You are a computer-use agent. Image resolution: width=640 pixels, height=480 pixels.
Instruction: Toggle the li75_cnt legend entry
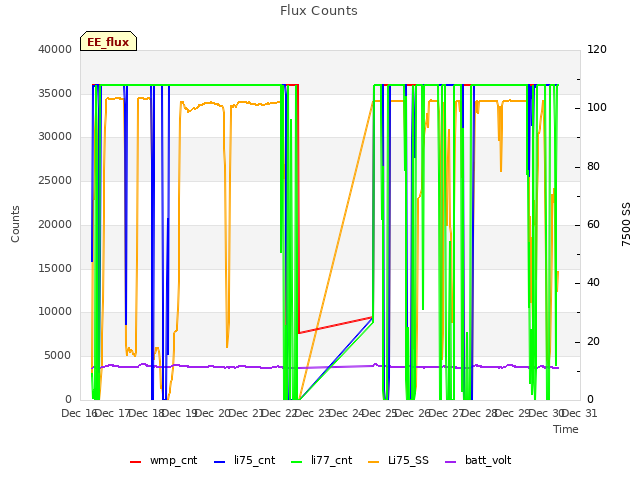point(244,460)
